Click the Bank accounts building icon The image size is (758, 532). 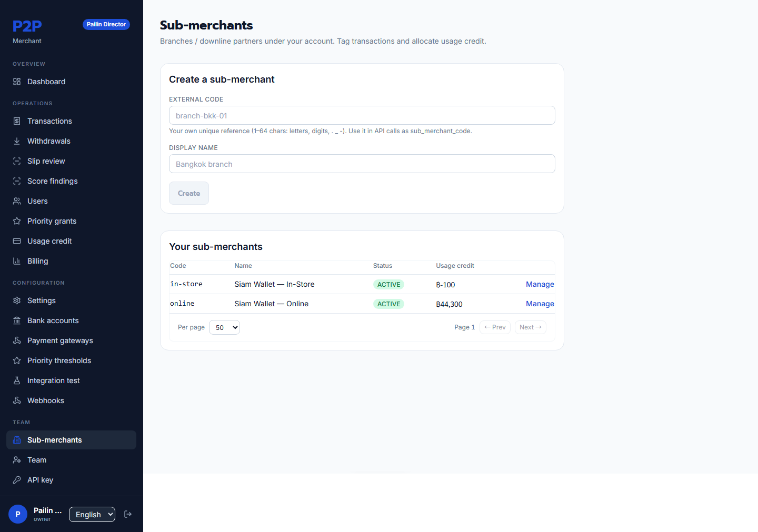17,320
